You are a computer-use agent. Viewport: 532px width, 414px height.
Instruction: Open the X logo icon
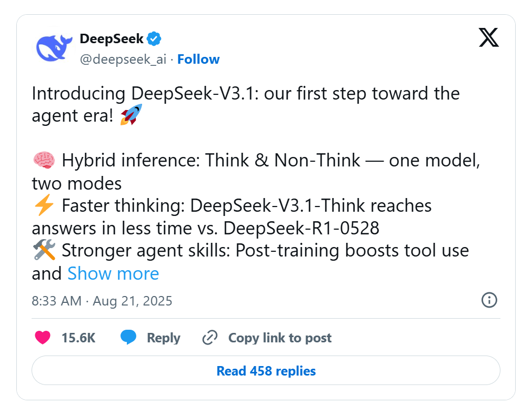pos(488,37)
